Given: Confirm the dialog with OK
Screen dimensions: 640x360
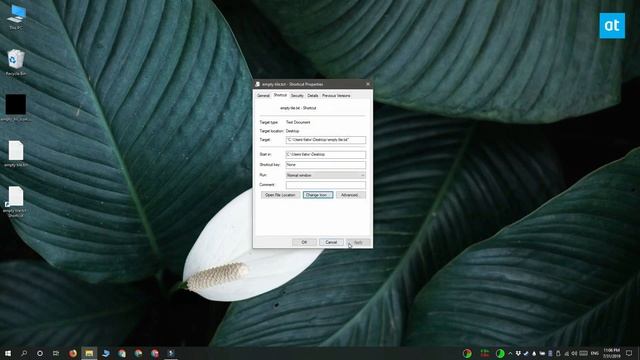Looking at the screenshot, I should (304, 242).
